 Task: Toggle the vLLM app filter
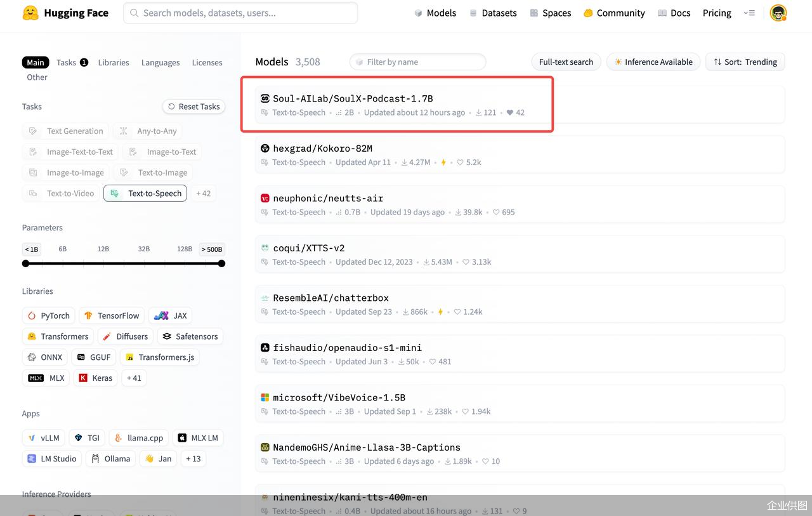coord(43,438)
